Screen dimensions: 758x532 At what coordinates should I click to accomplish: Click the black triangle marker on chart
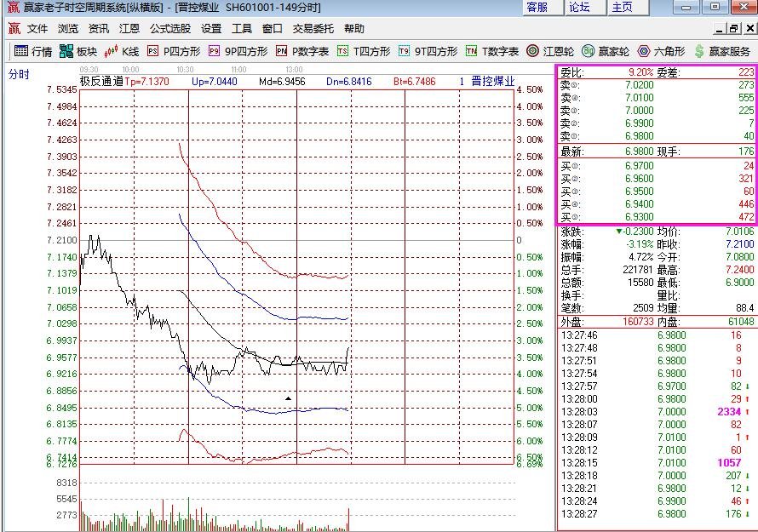[288, 398]
